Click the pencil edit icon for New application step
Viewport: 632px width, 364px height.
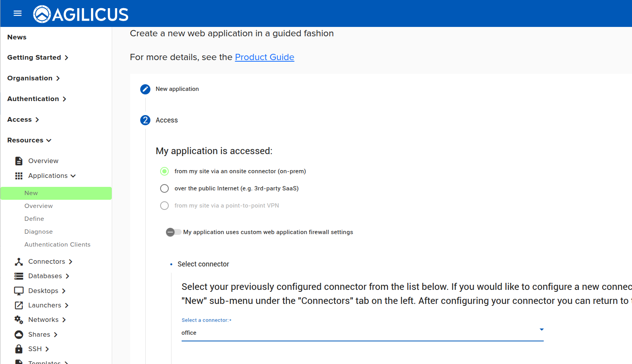coord(145,89)
